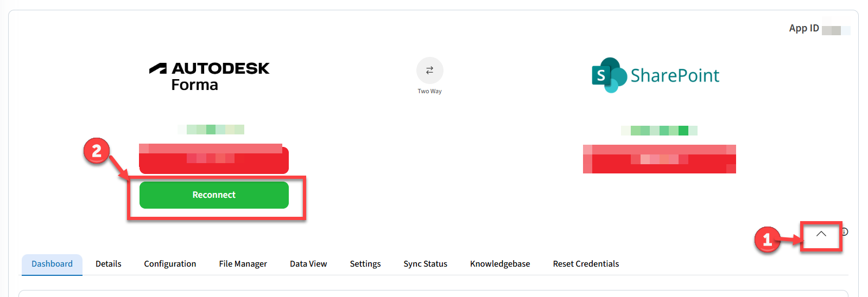Viewport: 868px width, 297px height.
Task: Click the red button under the SharePoint logo
Action: [659, 159]
